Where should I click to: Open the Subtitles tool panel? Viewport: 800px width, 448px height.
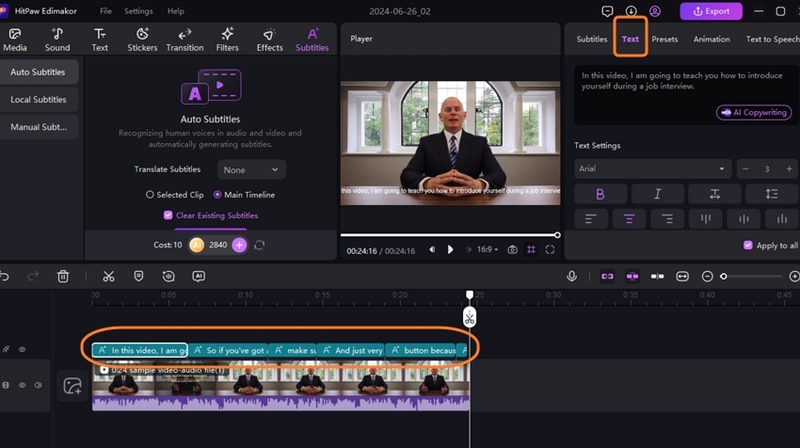pyautogui.click(x=312, y=40)
